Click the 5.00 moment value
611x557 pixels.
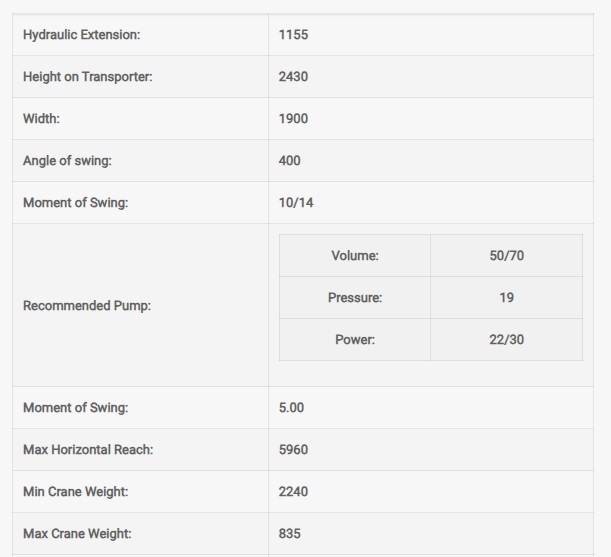pos(292,408)
